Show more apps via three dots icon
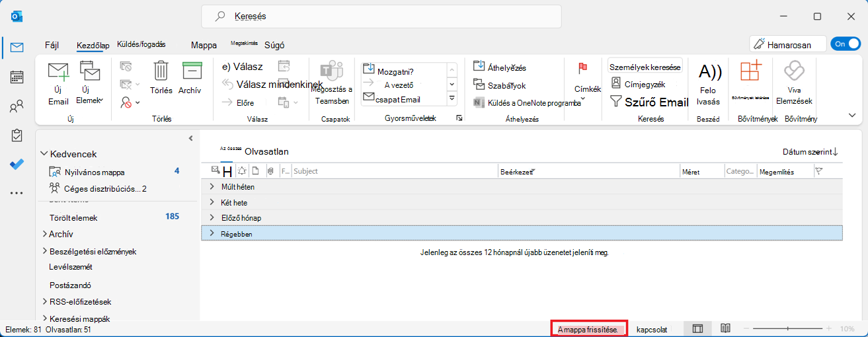 click(17, 193)
